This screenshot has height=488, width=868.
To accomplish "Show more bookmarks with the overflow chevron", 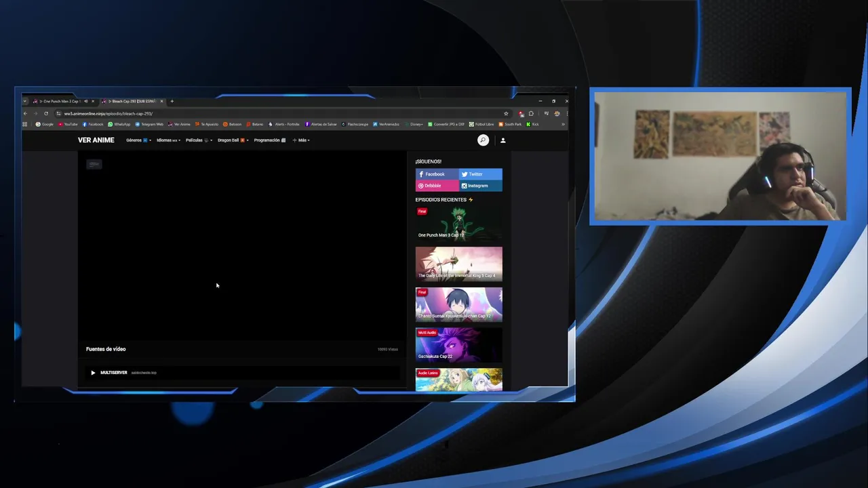I will click(563, 124).
